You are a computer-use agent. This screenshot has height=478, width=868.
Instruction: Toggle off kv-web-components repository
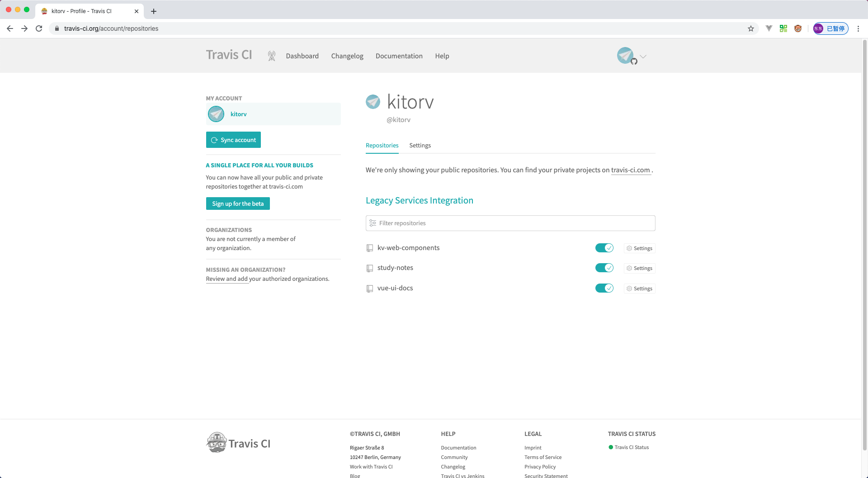(x=604, y=248)
